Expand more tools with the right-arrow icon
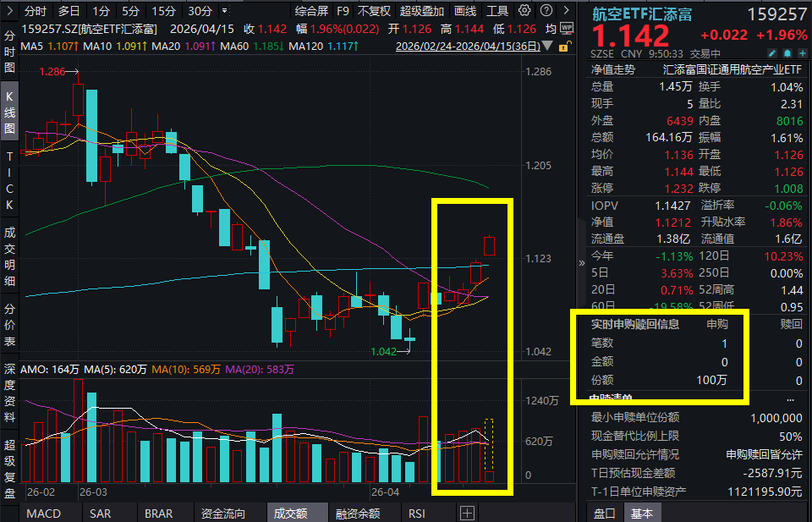 click(567, 11)
